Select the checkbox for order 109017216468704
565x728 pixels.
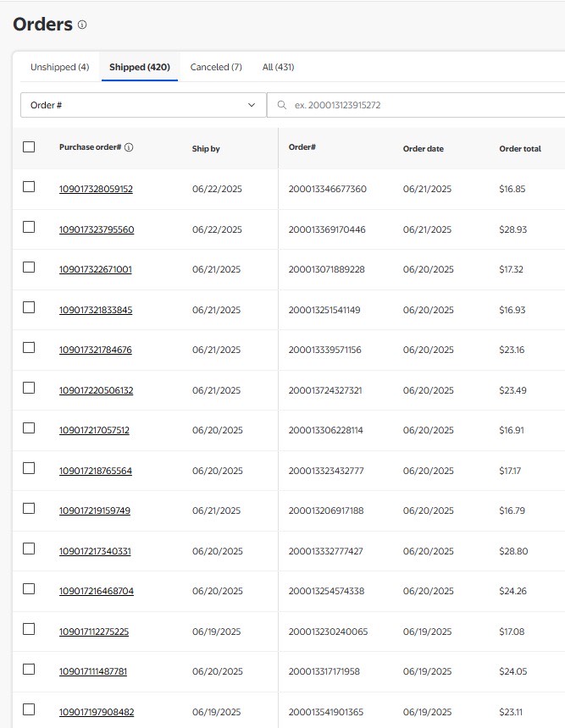click(29, 588)
